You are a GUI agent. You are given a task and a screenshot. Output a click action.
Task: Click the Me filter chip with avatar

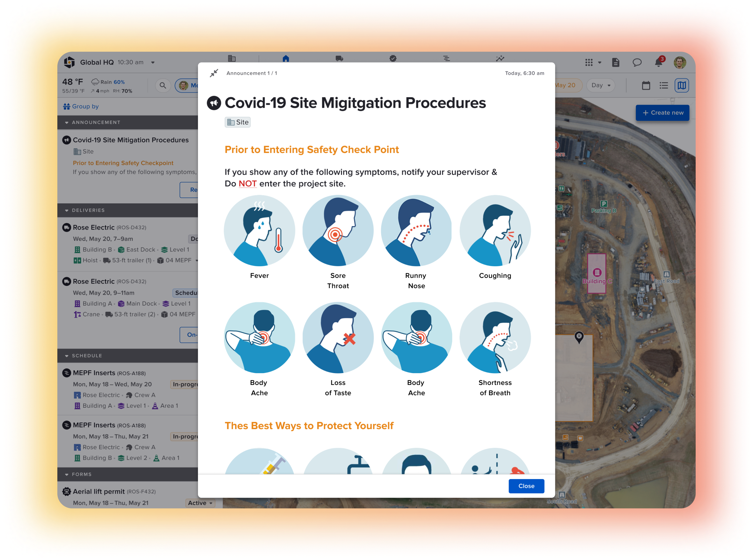coord(187,85)
